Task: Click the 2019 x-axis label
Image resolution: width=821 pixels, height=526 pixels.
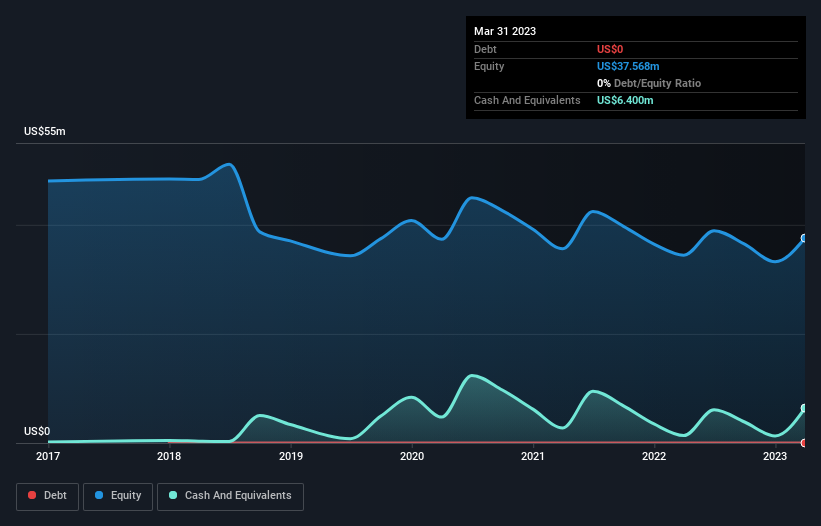Action: coord(291,456)
